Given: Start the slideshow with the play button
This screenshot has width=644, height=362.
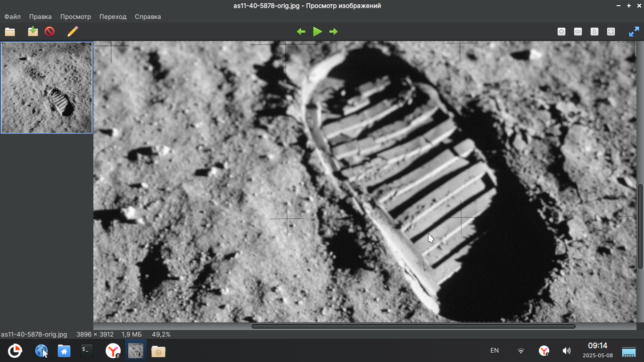Looking at the screenshot, I should click(318, 32).
